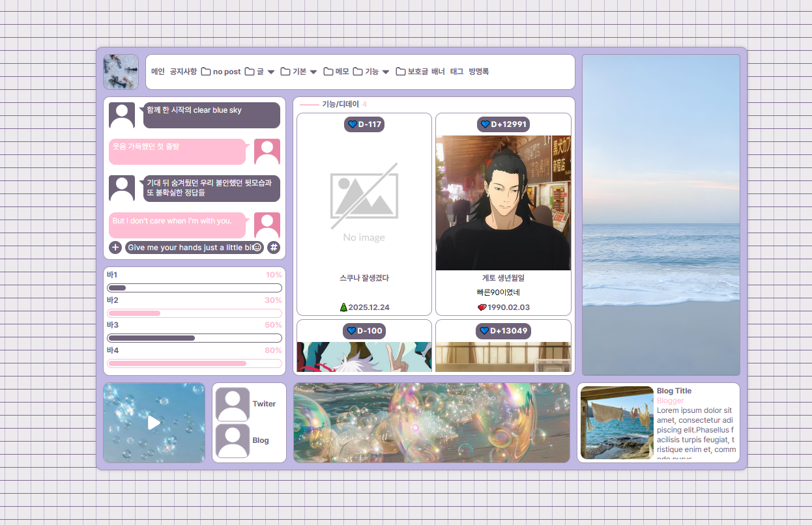Click the D-100 badge

pos(364,331)
